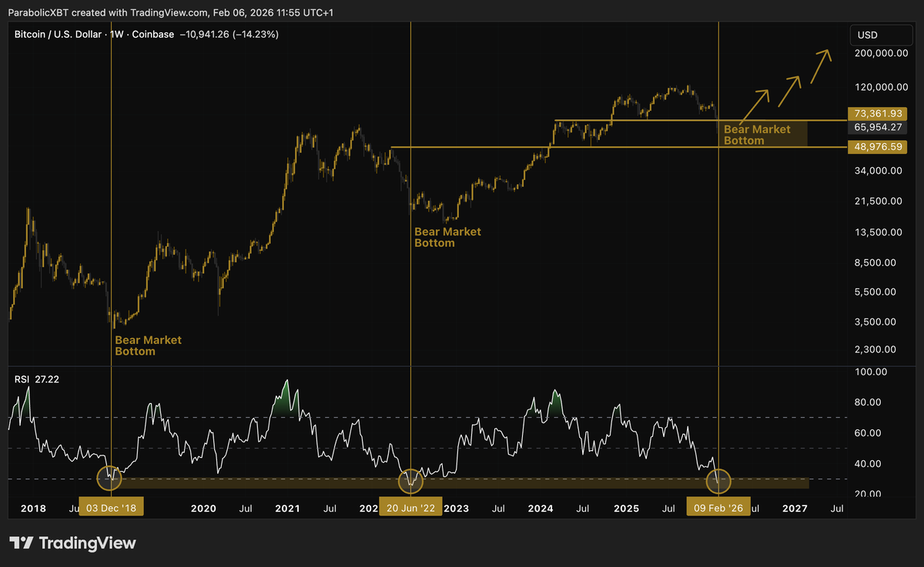Screen dimensions: 924x567
Task: Select Bear Market Bottom note inside shaded box
Action: coord(757,135)
